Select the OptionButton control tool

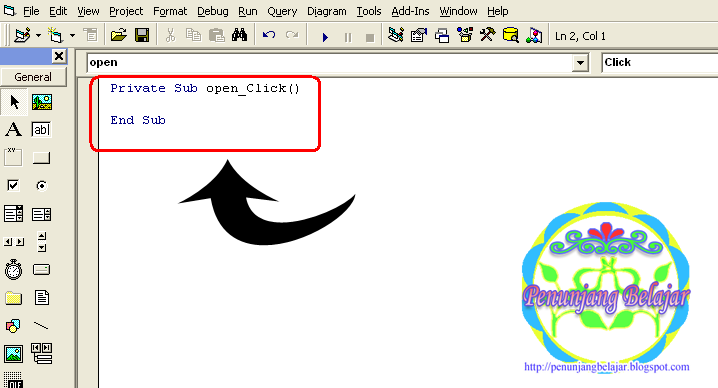point(41,185)
